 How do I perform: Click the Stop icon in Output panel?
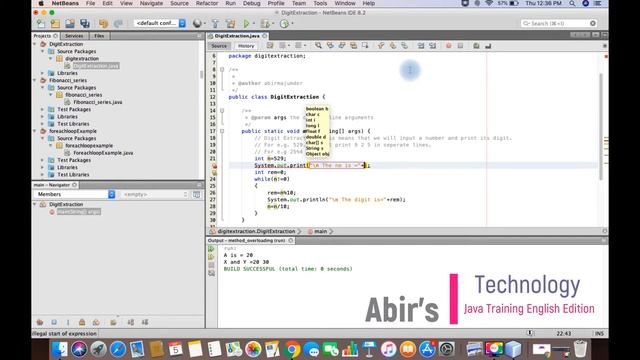211,265
